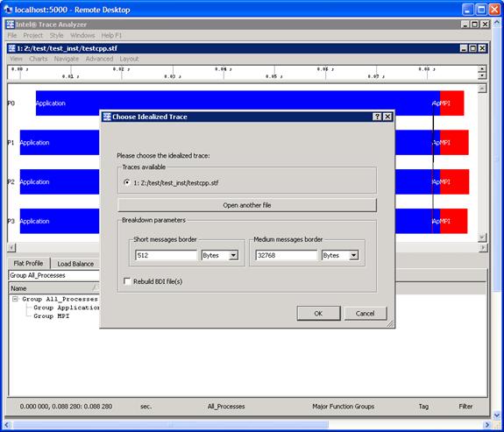Image resolution: width=504 pixels, height=432 pixels.
Task: Open the Charts menu
Action: coord(39,59)
